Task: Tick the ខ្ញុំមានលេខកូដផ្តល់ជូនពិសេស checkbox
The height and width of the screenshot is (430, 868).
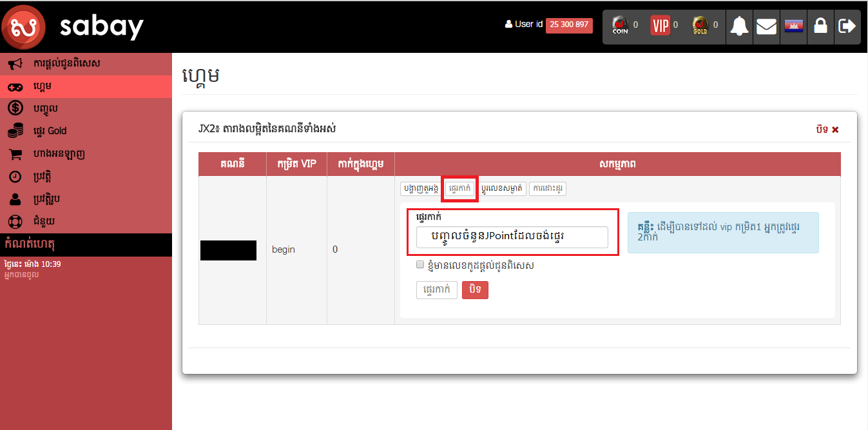Action: click(x=420, y=265)
